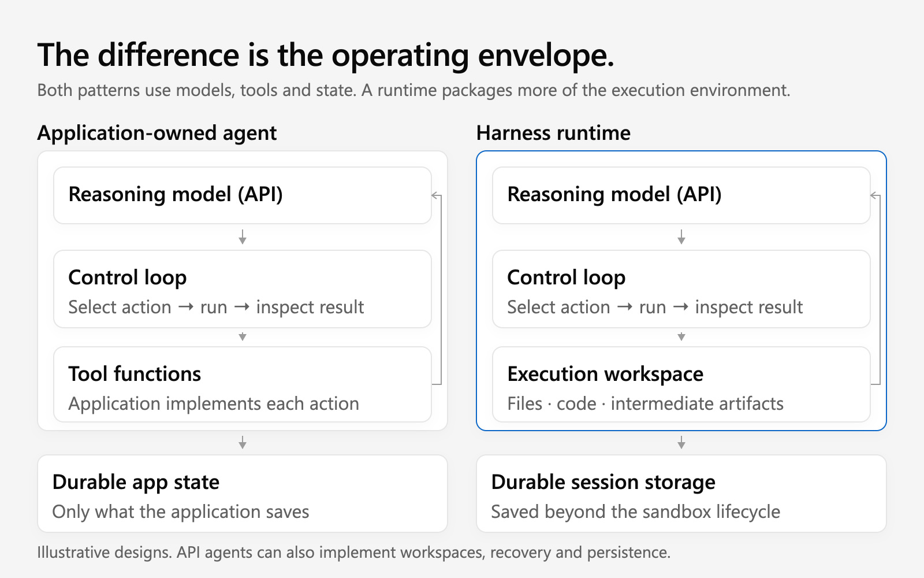Click the "Durable app state" title
The height and width of the screenshot is (578, 924).
click(136, 483)
